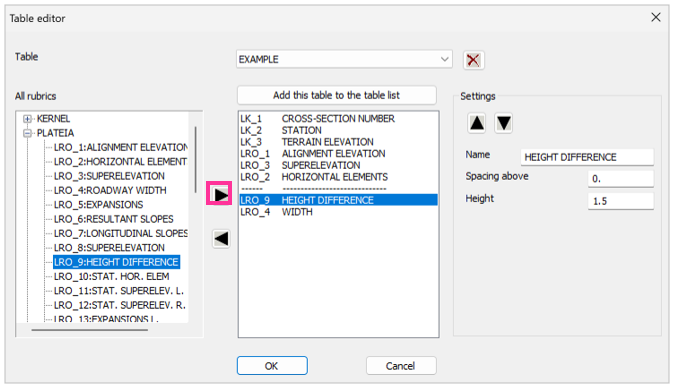
Task: Select LRO_4:ROADWAY WIDTH tree item
Action: [110, 190]
